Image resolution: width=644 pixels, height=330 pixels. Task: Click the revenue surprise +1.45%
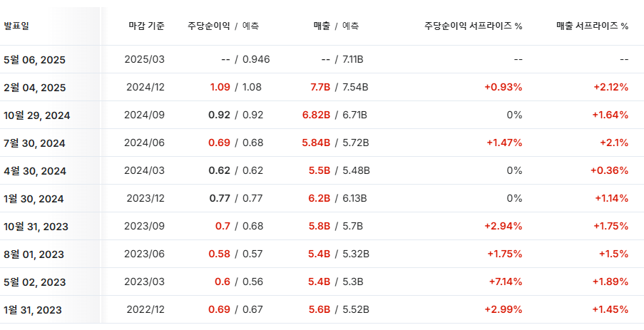(x=610, y=309)
